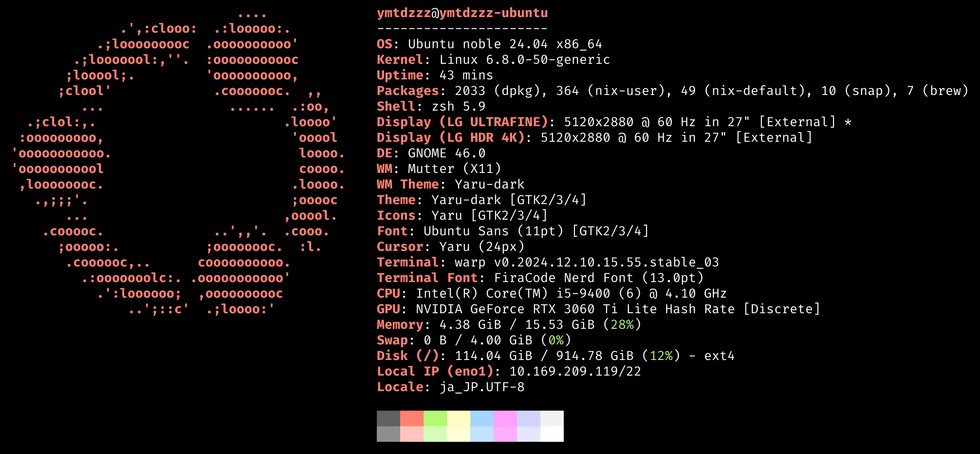Click the Theme line Yaru-dark [GTK2/3/4]
Image resolution: width=980 pixels, height=454 pixels.
(x=481, y=200)
